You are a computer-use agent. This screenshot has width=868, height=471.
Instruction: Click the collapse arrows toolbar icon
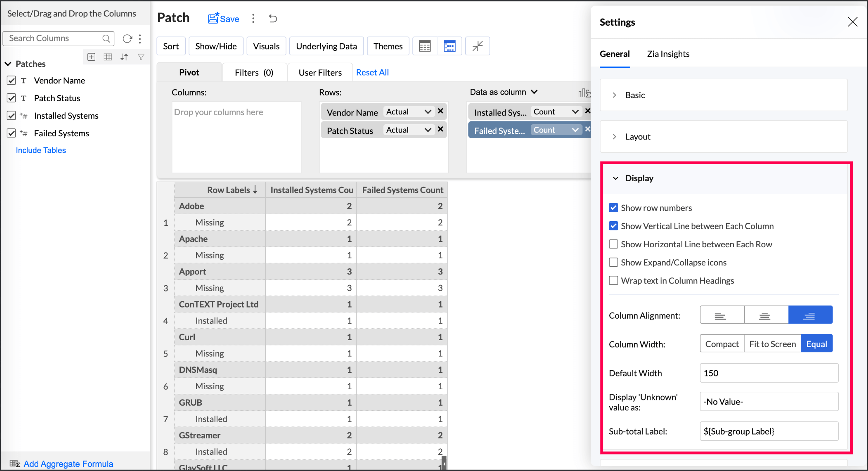(x=477, y=46)
